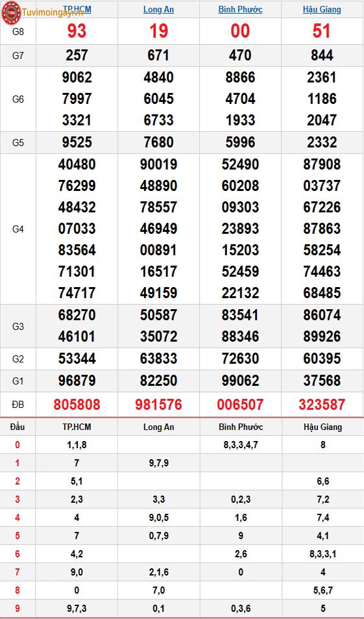Screen dimensions: 364x619
Task: Click Đầu 6 value 8,3,3,1
Action: 322,554
